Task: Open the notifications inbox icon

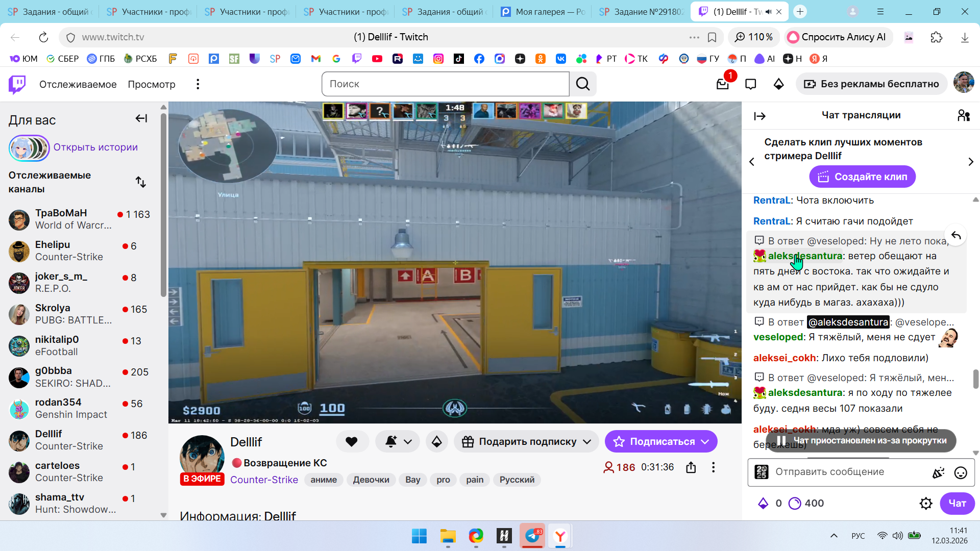Action: coord(722,84)
